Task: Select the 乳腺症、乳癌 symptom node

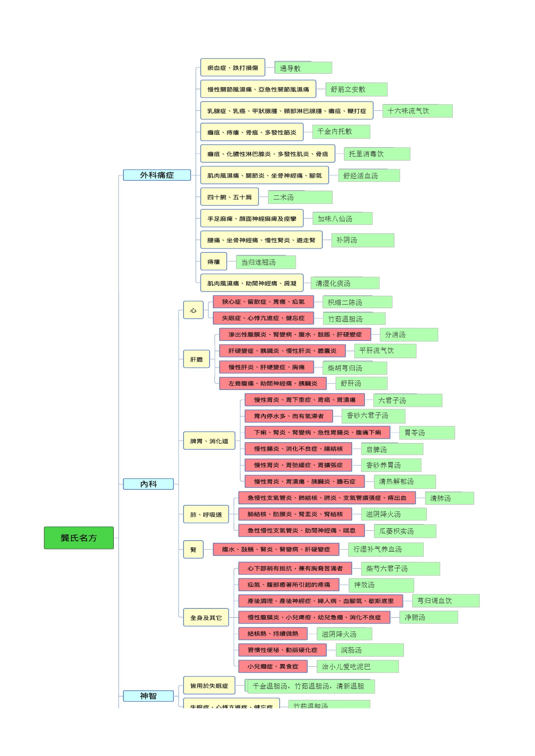Action: pos(287,110)
